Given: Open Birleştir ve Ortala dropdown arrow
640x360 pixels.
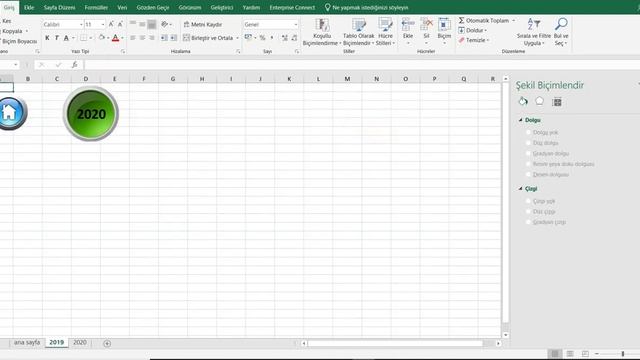Looking at the screenshot, I should [x=237, y=38].
